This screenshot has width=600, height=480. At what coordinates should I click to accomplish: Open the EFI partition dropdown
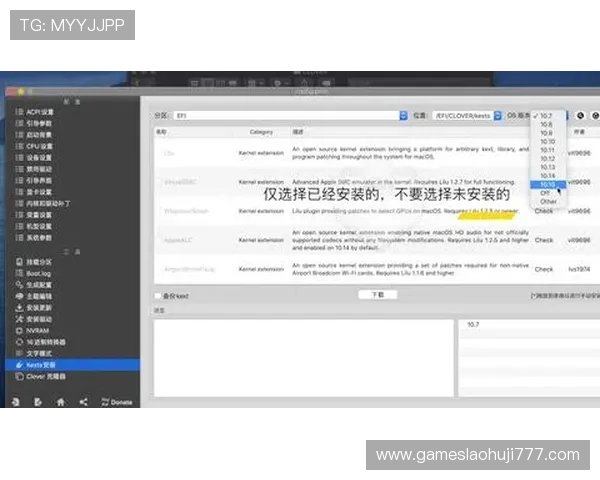click(x=290, y=116)
